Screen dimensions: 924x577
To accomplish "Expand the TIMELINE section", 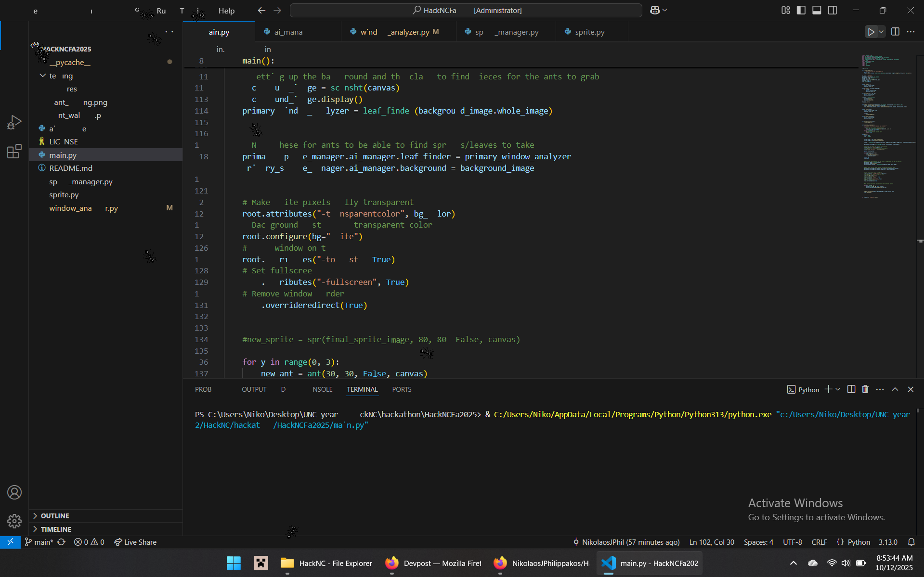I will (56, 529).
